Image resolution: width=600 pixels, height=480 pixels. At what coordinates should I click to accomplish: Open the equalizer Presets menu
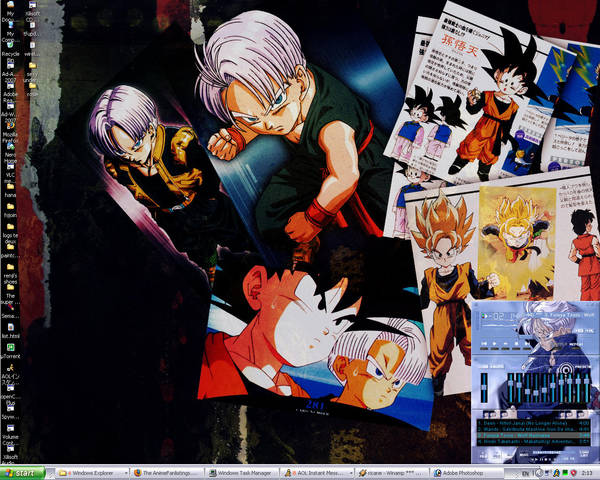coord(583,366)
